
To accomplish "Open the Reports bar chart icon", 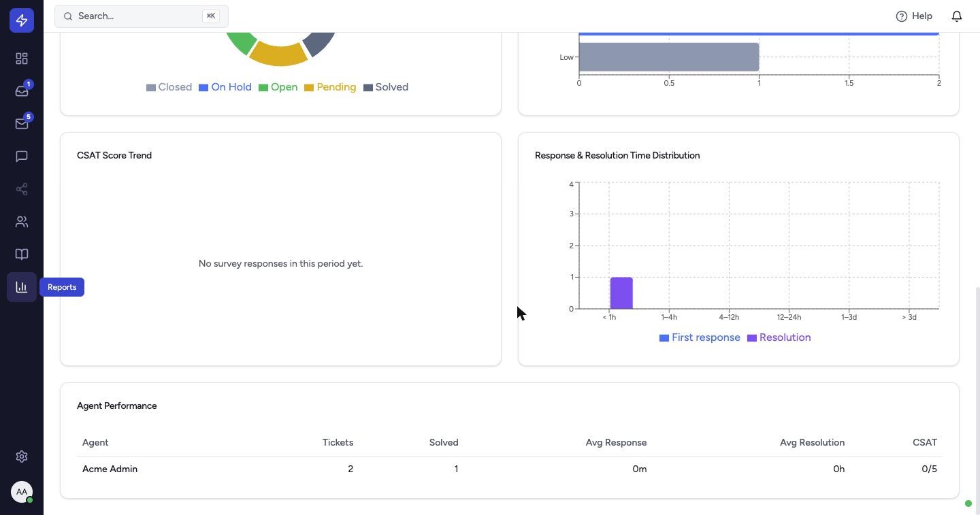I will [x=22, y=287].
